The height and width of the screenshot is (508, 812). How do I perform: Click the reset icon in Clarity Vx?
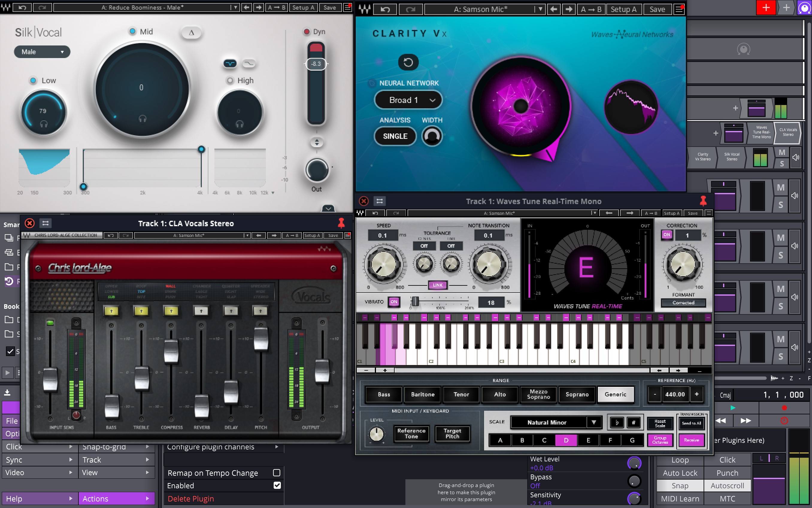[x=408, y=62]
